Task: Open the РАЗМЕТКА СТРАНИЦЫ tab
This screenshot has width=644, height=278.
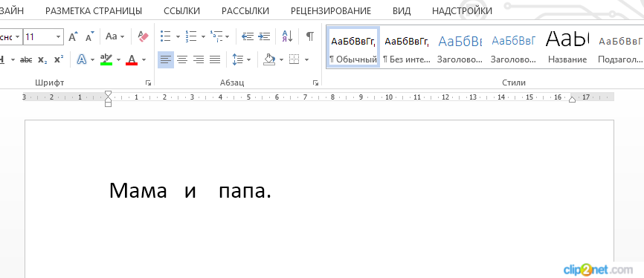Action: point(94,10)
